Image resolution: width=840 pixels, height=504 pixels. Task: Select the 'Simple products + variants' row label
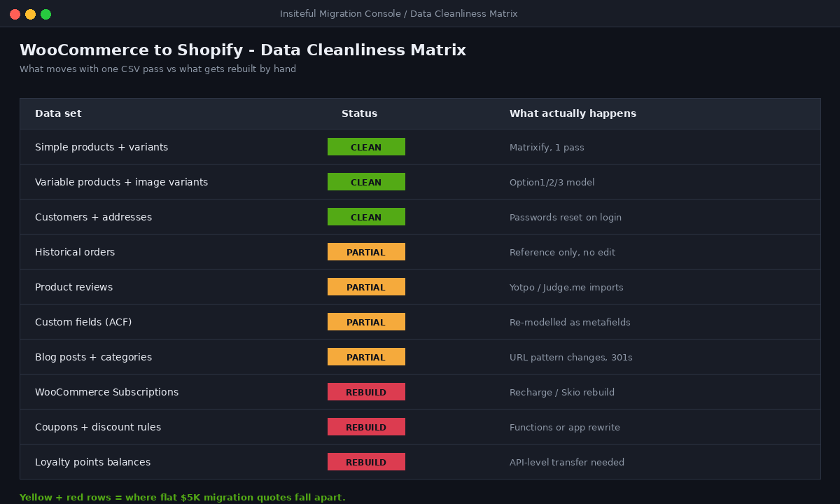(101, 147)
